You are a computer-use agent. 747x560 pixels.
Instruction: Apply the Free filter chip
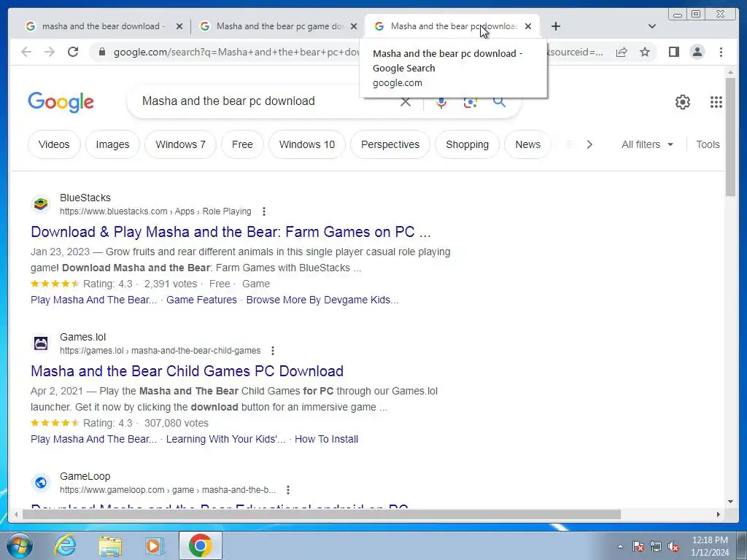[242, 144]
